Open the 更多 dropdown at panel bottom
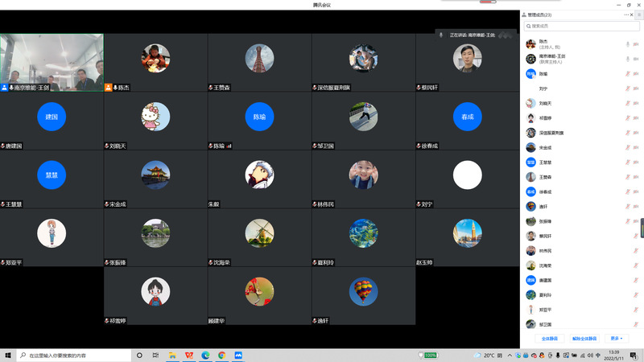Screen dimensions: 644x362 tap(617, 339)
